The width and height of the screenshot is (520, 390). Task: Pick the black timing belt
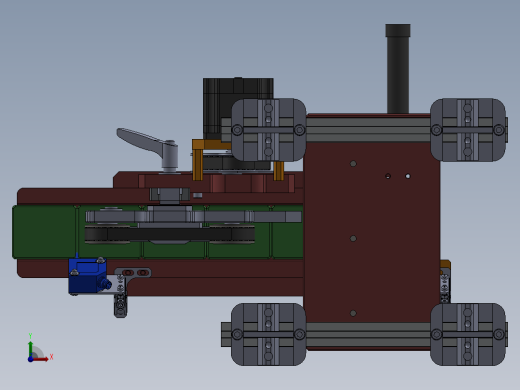pyautogui.click(x=170, y=234)
